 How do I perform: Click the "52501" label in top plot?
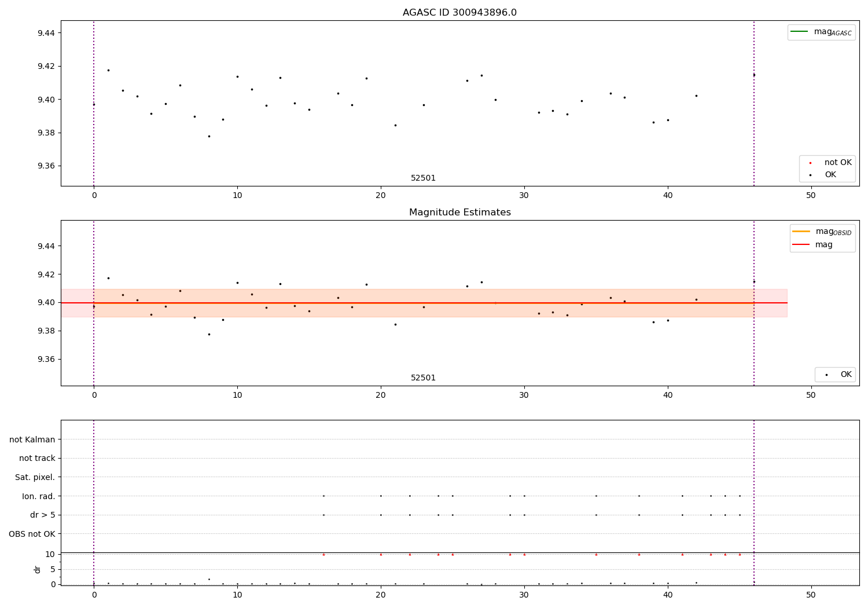[x=423, y=178]
